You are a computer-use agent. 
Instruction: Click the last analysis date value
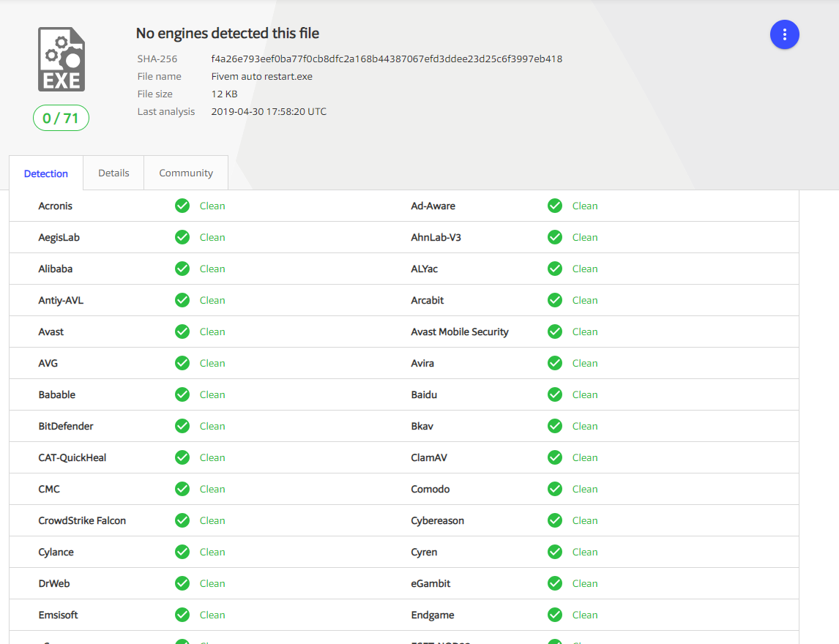[268, 111]
